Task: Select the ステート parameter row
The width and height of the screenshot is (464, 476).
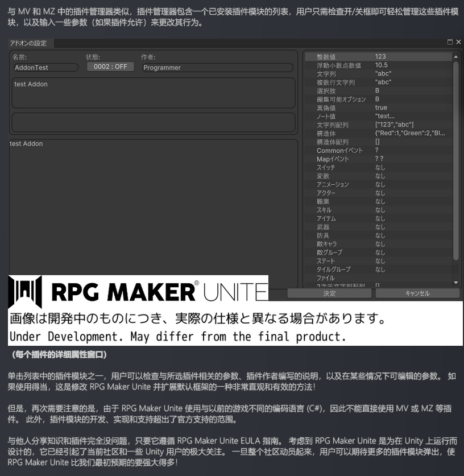Action: (379, 260)
